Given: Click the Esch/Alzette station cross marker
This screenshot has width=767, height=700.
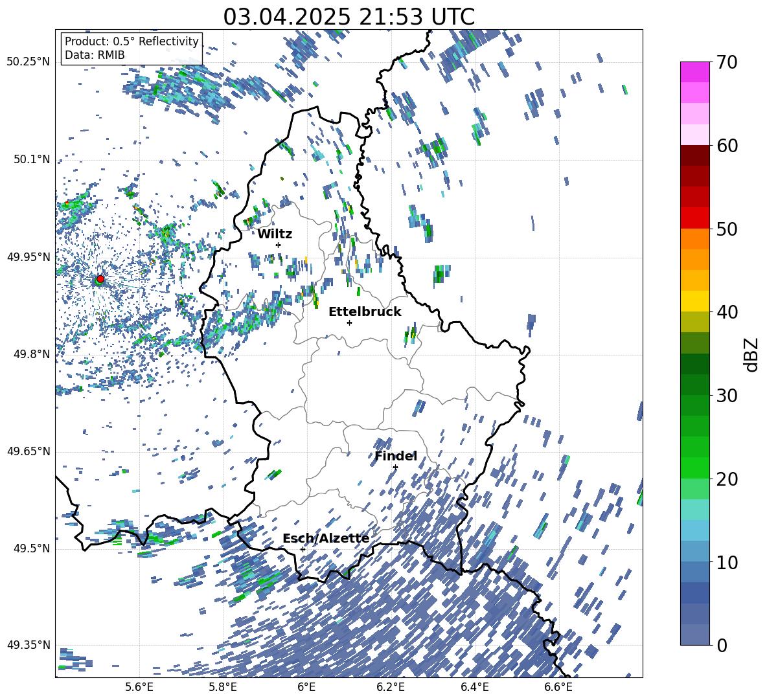Looking at the screenshot, I should click(303, 549).
